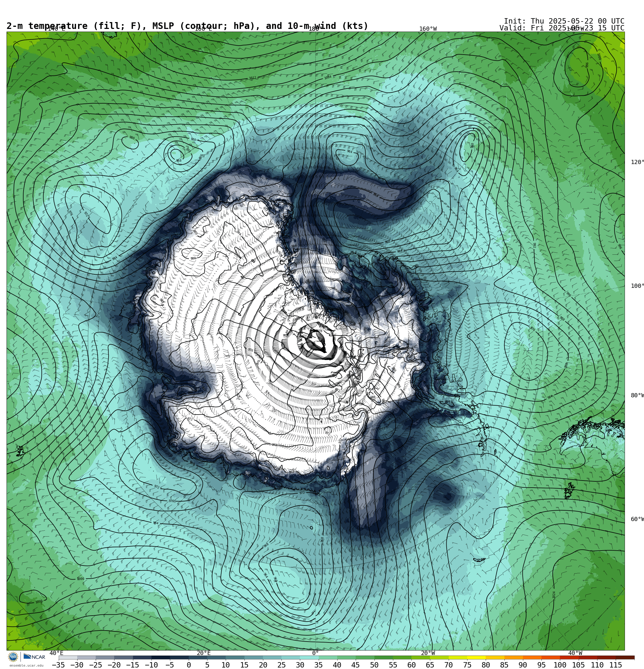Click the 90 colorbar tick label
Image resolution: width=644 pixels, height=669 pixels.
[523, 665]
